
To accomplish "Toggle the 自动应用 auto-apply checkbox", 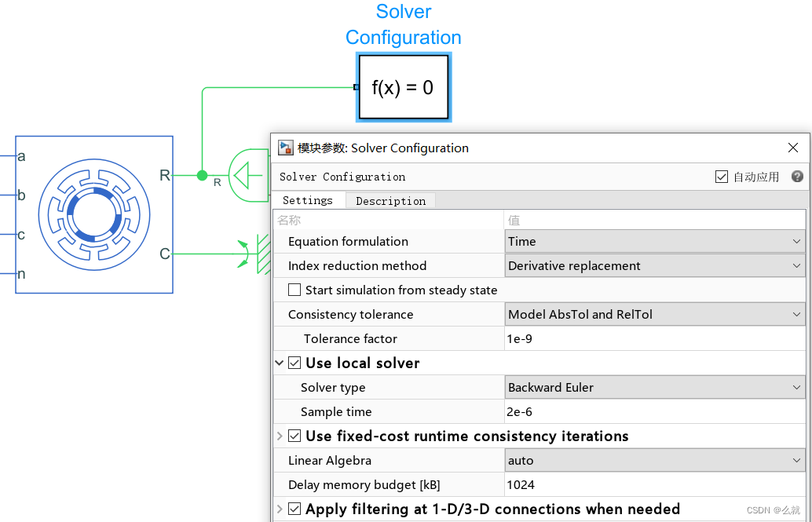I will (722, 177).
